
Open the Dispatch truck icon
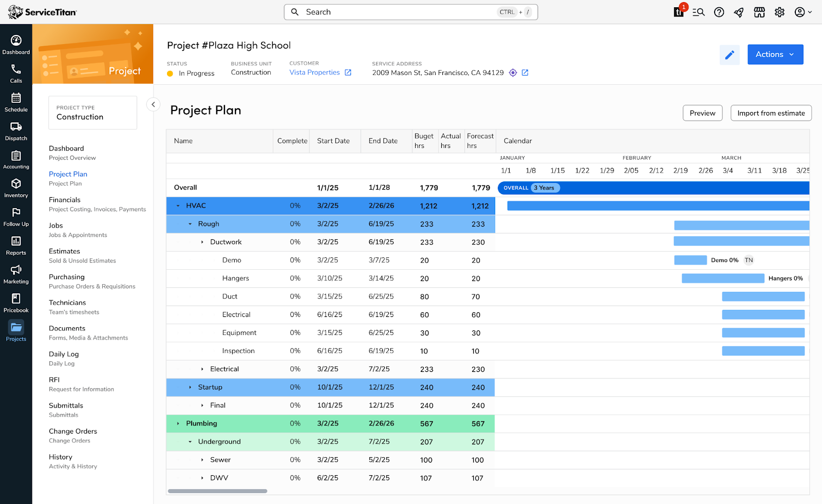click(x=16, y=127)
